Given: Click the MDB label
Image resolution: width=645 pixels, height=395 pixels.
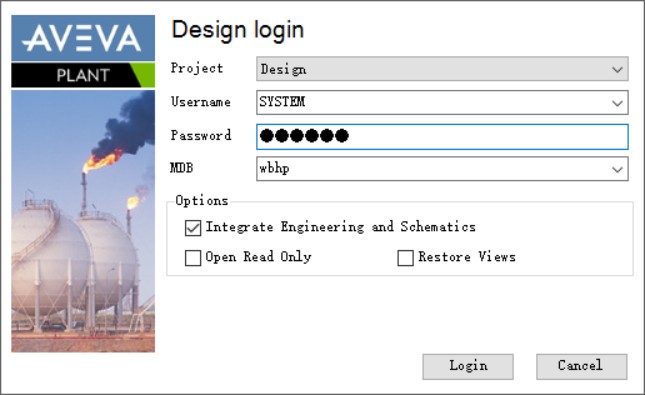Looking at the screenshot, I should [181, 168].
